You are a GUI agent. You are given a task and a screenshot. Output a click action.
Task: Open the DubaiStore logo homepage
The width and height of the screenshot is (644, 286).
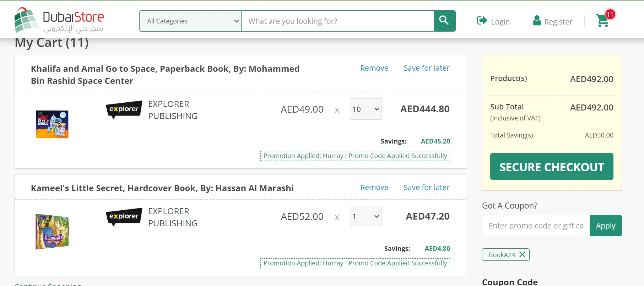[x=59, y=20]
